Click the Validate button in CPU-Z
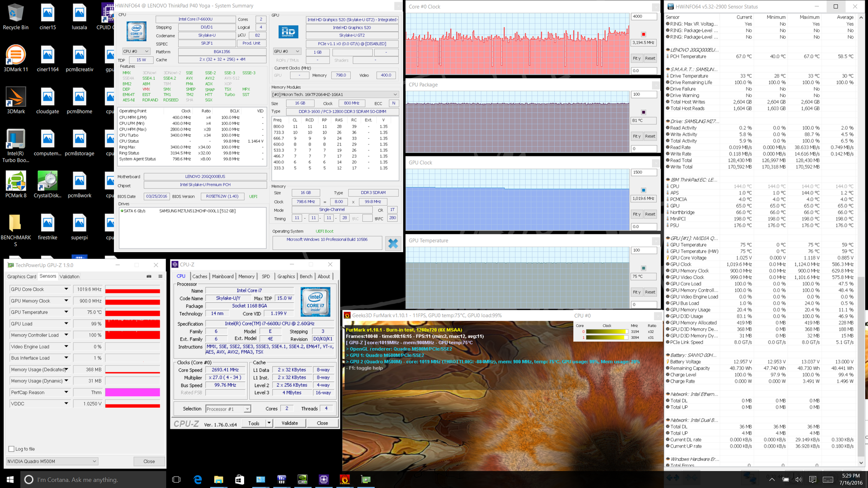Viewport: 868px width, 488px height. [290, 423]
